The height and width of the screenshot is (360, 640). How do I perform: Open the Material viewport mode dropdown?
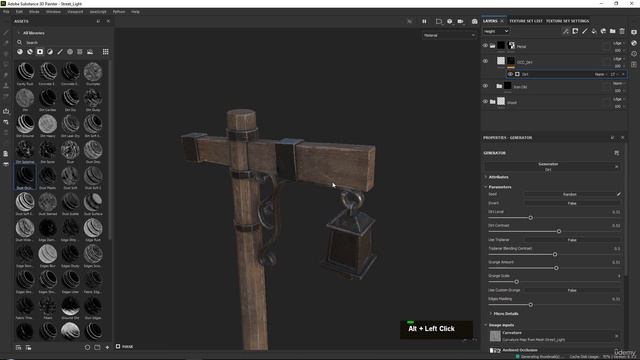(449, 36)
